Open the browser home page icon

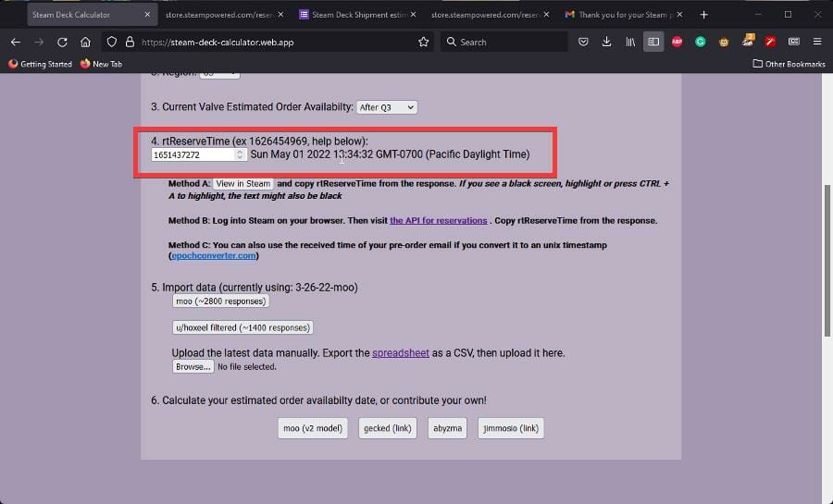[x=85, y=42]
